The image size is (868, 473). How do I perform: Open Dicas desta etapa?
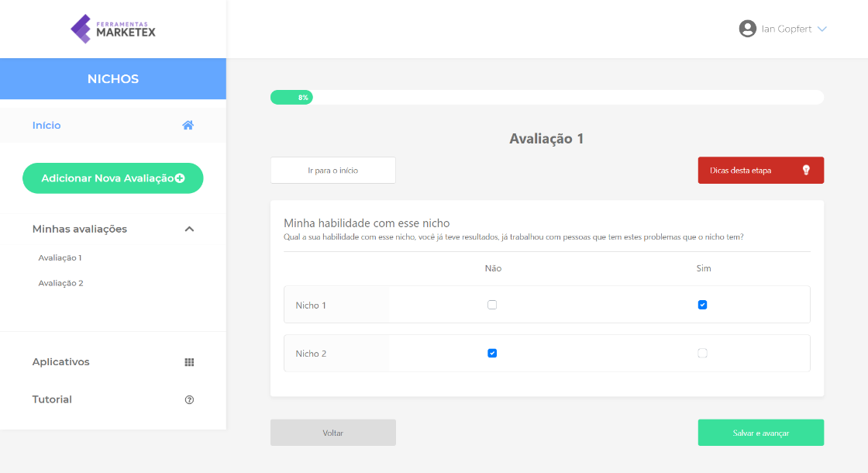click(760, 170)
